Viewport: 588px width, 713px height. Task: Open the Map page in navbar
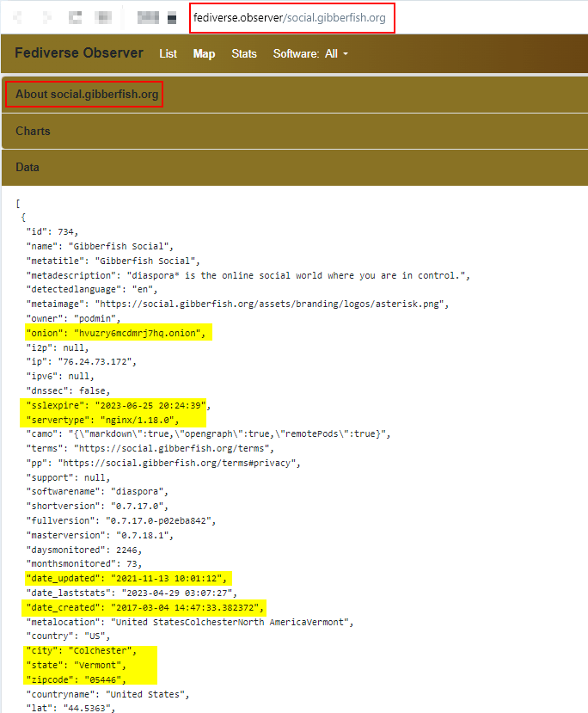pyautogui.click(x=204, y=53)
